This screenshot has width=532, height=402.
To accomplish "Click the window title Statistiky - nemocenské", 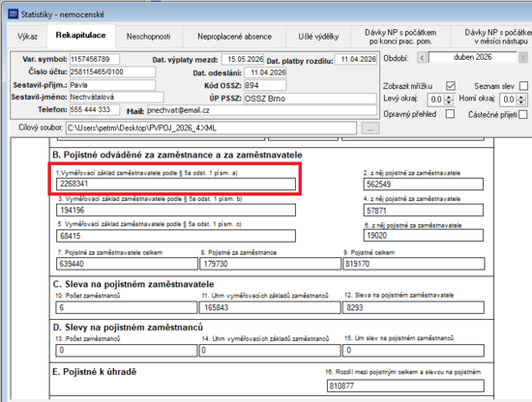I will (x=63, y=14).
